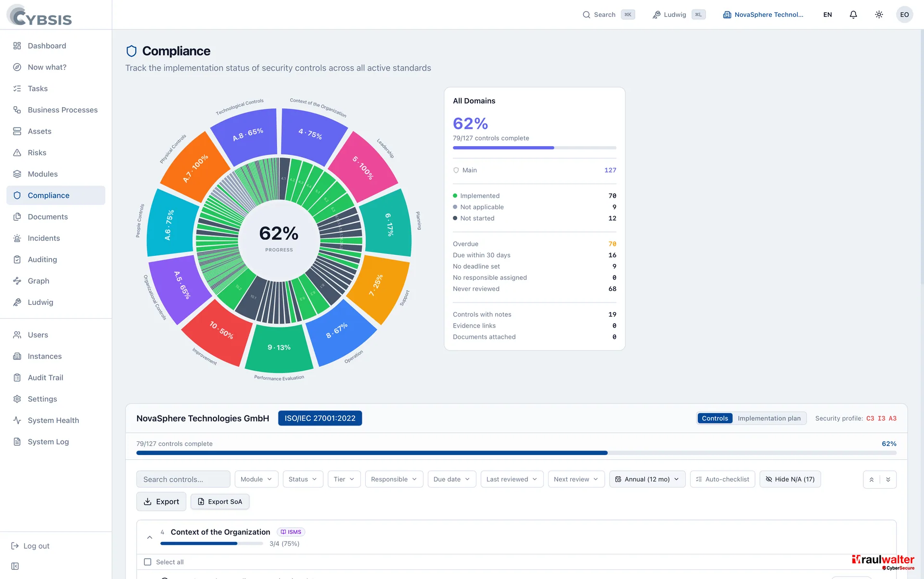Click the Tasks checklist icon
The width and height of the screenshot is (924, 579).
[17, 88]
